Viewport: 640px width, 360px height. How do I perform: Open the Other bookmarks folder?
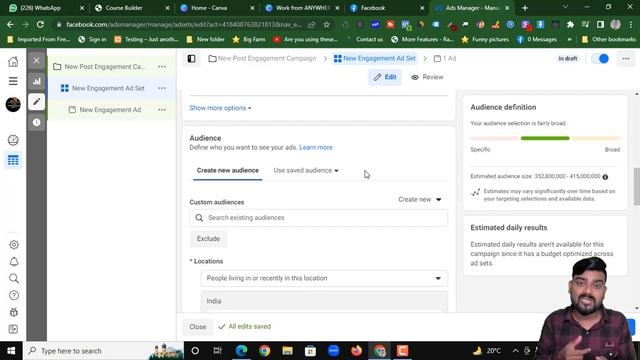tap(609, 40)
